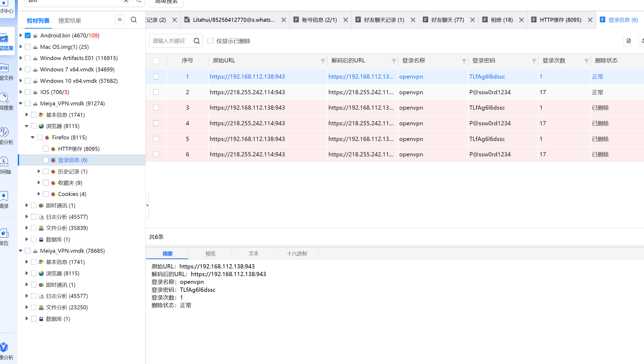The height and width of the screenshot is (364, 644).
Task: Expand the Android.bin tree node
Action: pyautogui.click(x=21, y=35)
